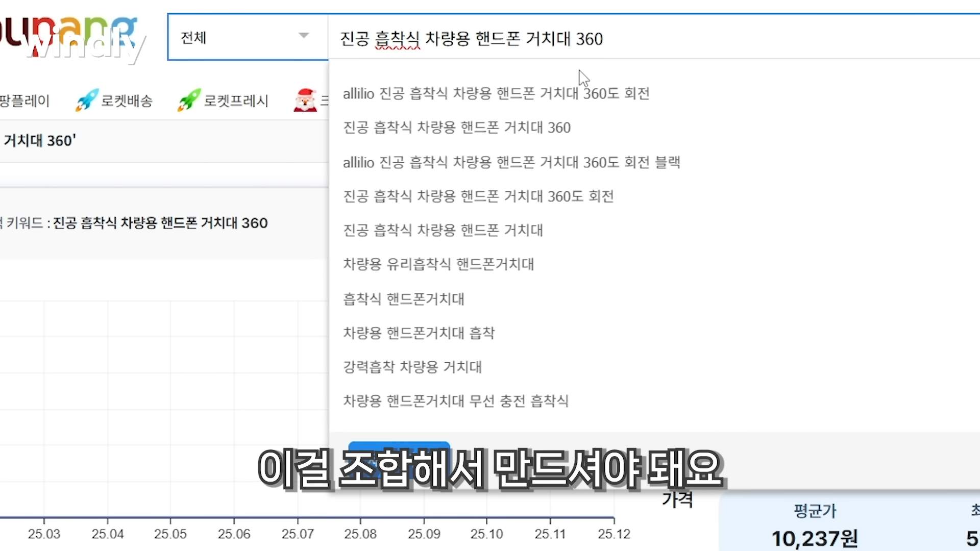Choose the 흡착식 핸드폰거치대 suggestion
Image resolution: width=980 pixels, height=551 pixels.
tap(403, 299)
